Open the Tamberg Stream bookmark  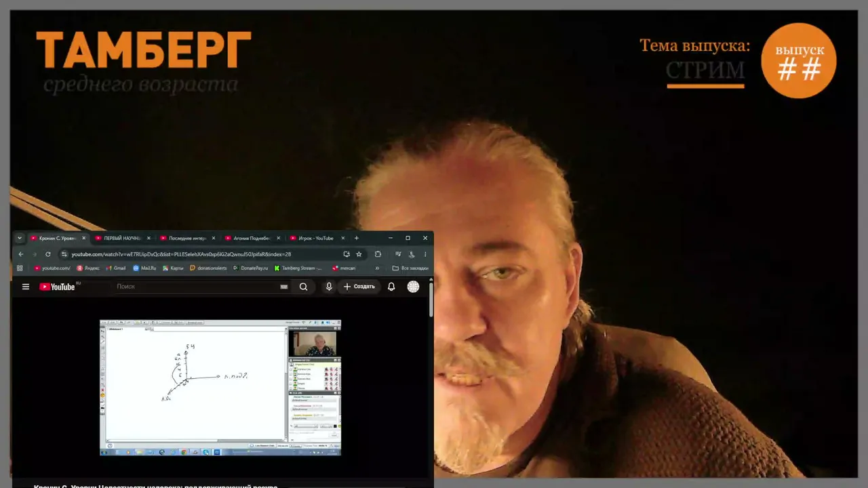298,268
